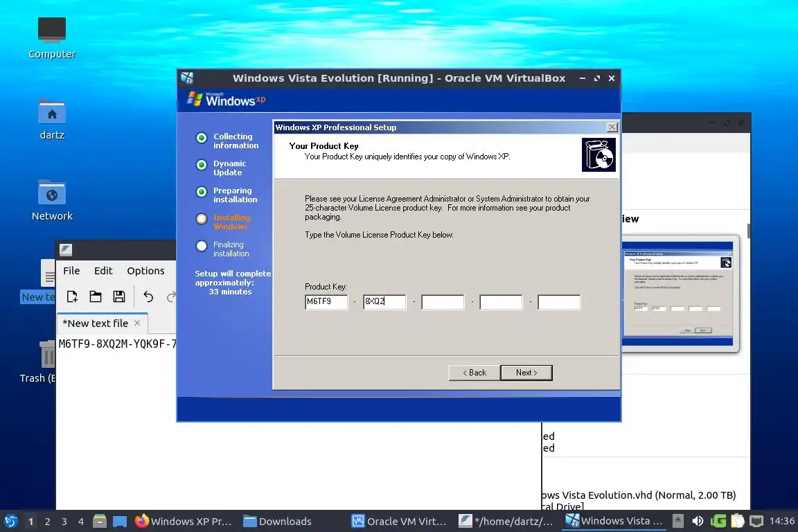The image size is (798, 532).
Task: Open the File menu in text editor
Action: coord(71,271)
